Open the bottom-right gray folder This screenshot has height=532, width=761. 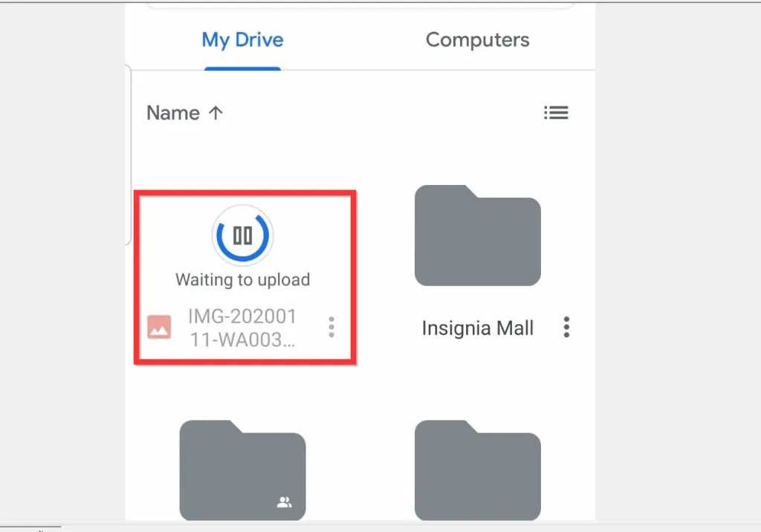pyautogui.click(x=477, y=471)
